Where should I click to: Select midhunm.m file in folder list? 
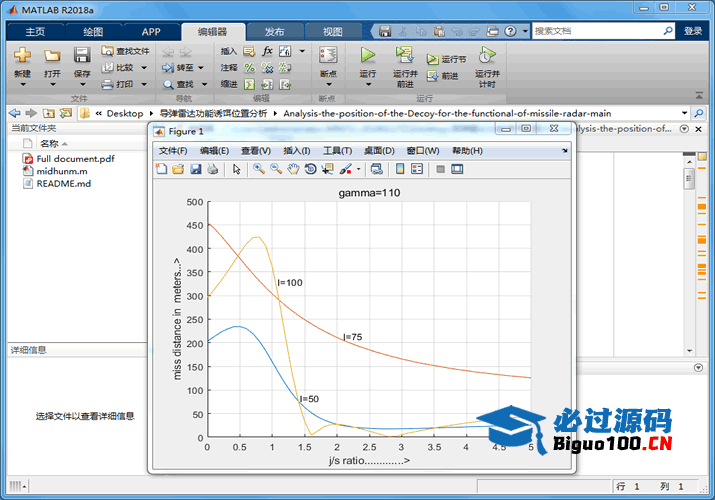tap(62, 171)
